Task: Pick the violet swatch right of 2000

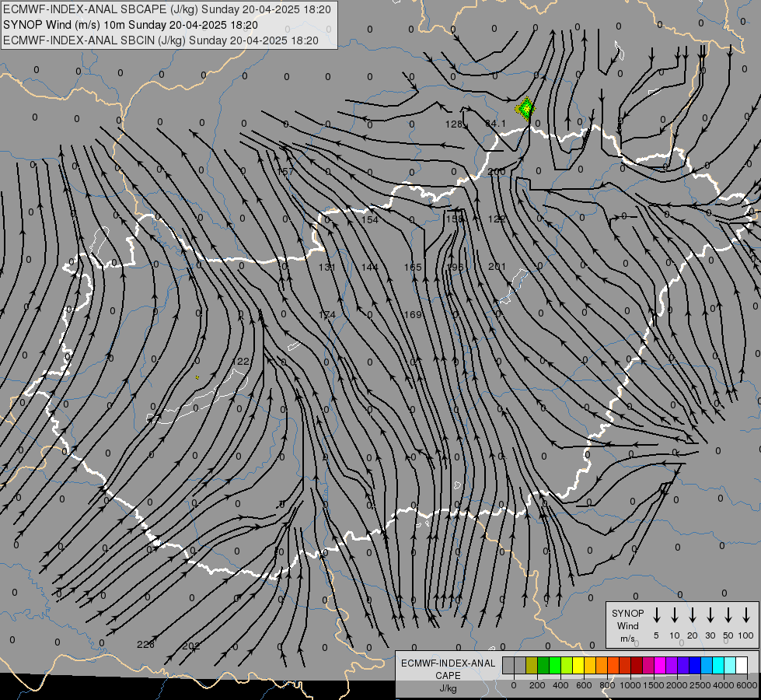Action: [682, 666]
